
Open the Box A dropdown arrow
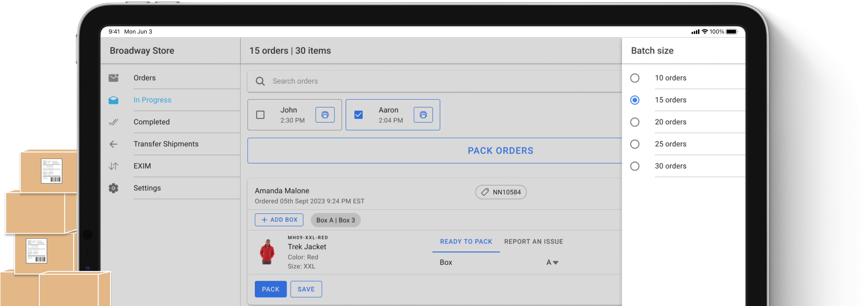[556, 263]
